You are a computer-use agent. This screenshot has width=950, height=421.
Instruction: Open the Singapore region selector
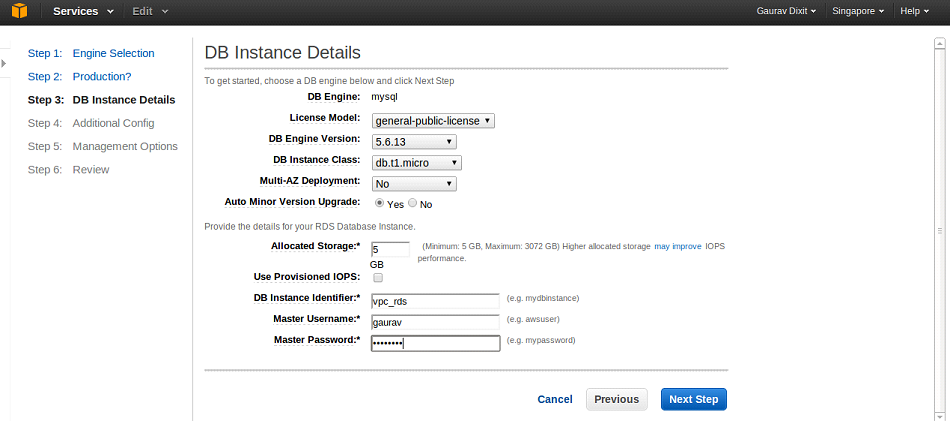click(x=859, y=12)
